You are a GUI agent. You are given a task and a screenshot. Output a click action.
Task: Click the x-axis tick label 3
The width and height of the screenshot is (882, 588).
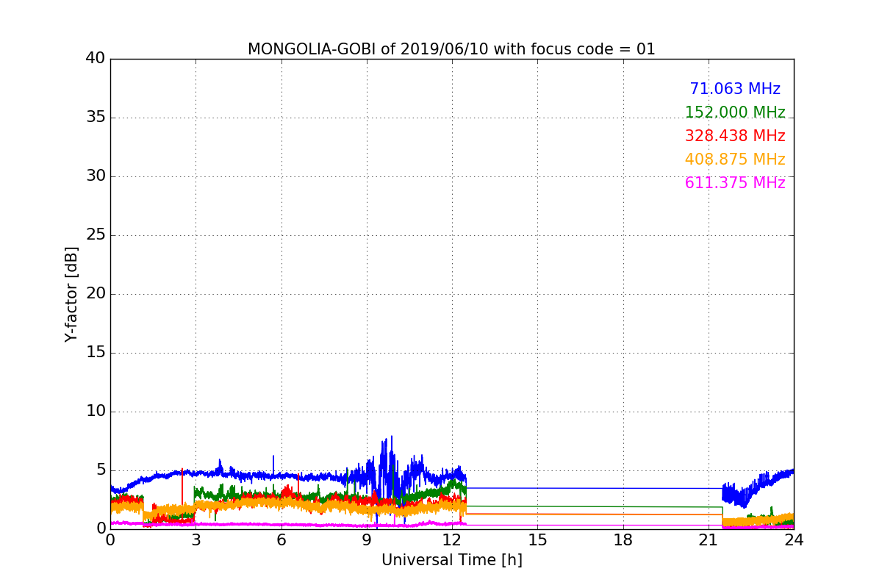click(196, 539)
